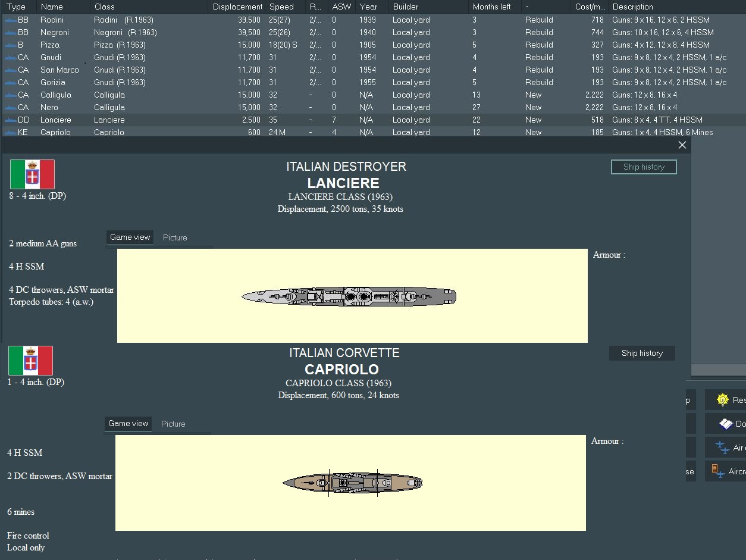This screenshot has width=746, height=560.
Task: Sort the list by Year column
Action: tap(372, 7)
